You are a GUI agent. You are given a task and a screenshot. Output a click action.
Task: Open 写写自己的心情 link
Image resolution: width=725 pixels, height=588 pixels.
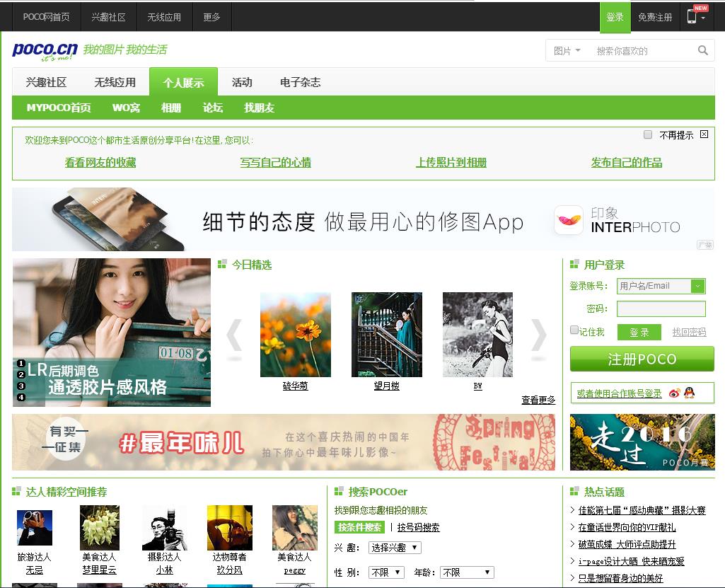click(x=276, y=162)
